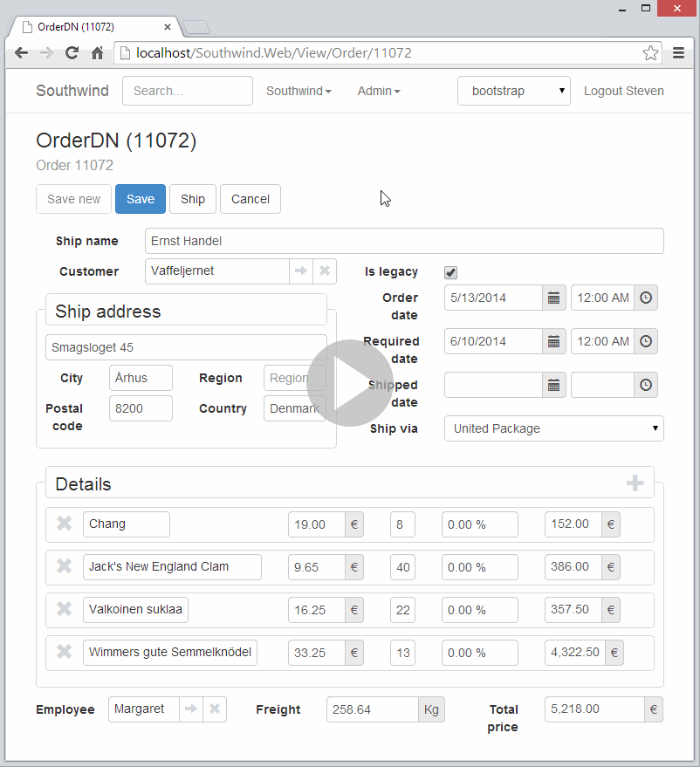Open the Southwind menu in navbar
700x767 pixels.
tap(299, 91)
